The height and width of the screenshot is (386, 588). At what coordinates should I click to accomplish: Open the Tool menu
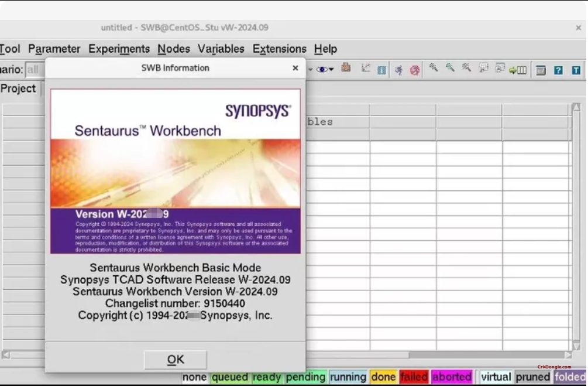10,49
